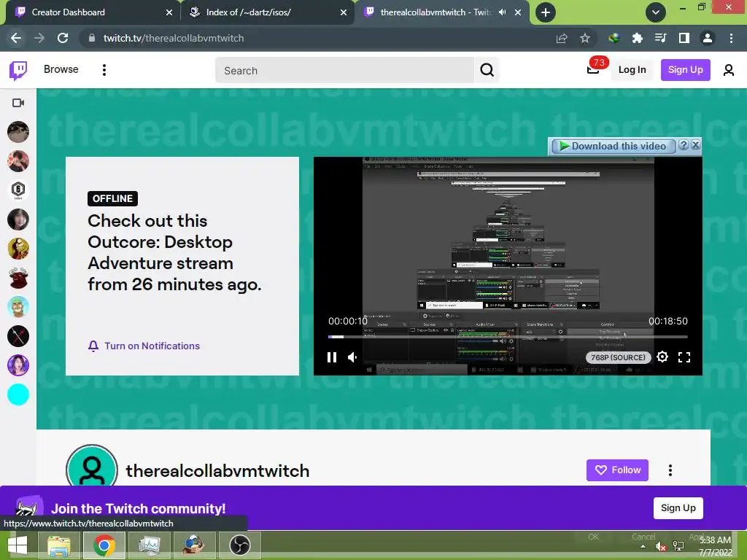The width and height of the screenshot is (747, 560).
Task: Turn on Notifications for this channel
Action: pos(144,346)
